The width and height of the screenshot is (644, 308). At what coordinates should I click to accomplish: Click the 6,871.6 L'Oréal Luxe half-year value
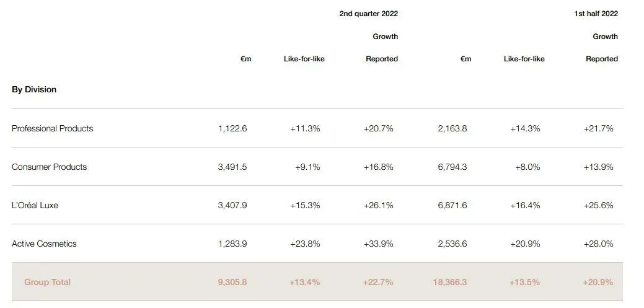[x=452, y=205]
